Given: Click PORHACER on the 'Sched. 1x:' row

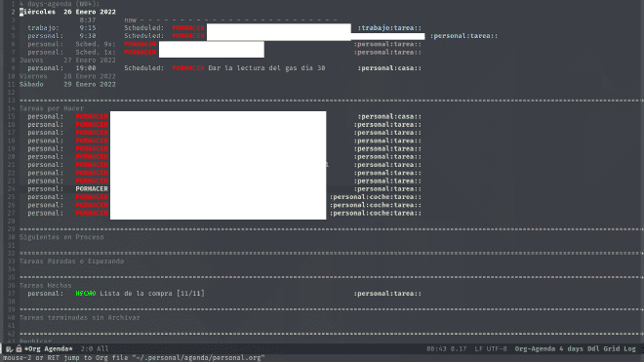Looking at the screenshot, I should [x=141, y=52].
